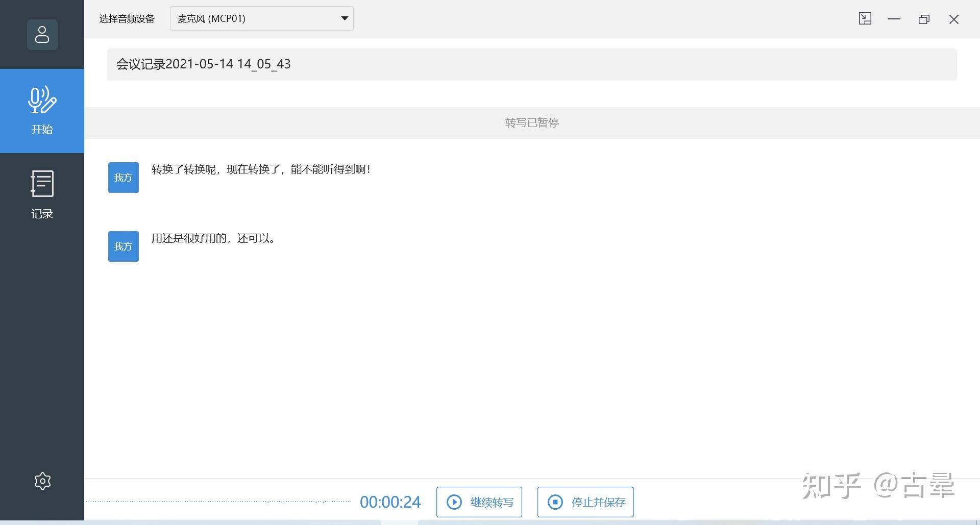Open the settings gear icon
This screenshot has width=980, height=525.
[x=42, y=480]
